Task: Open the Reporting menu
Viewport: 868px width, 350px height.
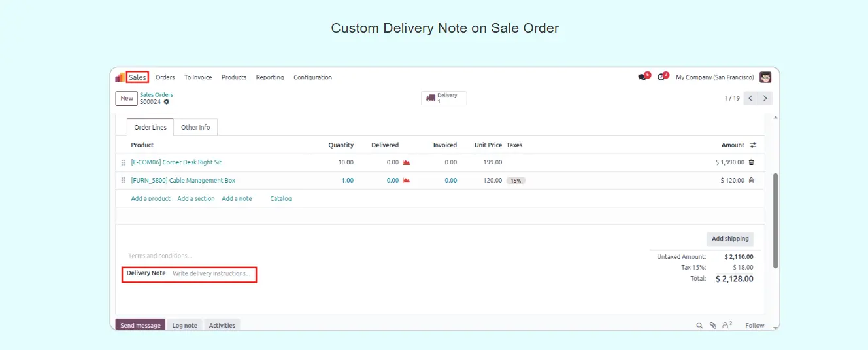Action: (269, 77)
